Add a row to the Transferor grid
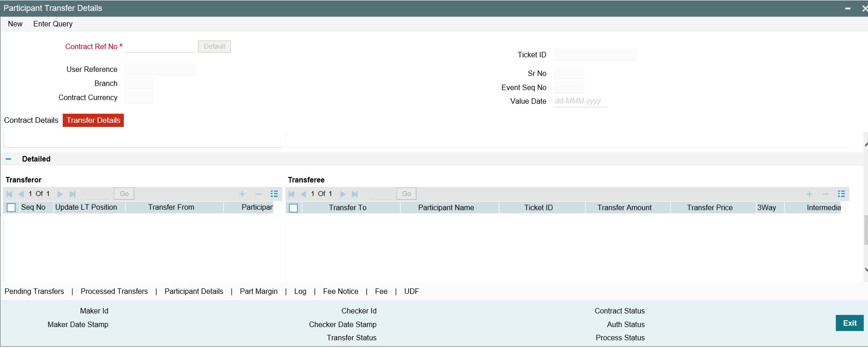The height and width of the screenshot is (348, 868). click(242, 194)
